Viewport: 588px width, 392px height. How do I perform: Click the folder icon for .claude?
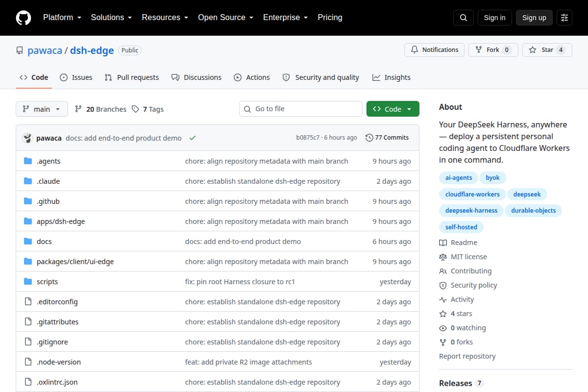coord(28,181)
